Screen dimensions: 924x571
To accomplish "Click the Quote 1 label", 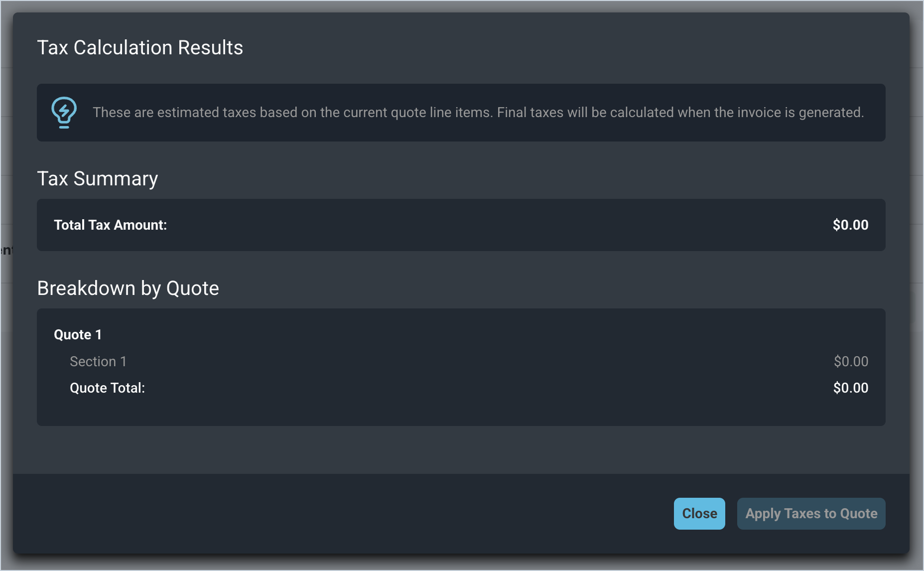I will (78, 335).
